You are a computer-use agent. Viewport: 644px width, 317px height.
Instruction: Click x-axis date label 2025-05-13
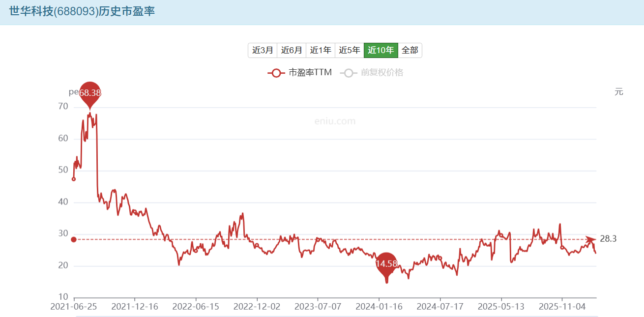coord(501,306)
